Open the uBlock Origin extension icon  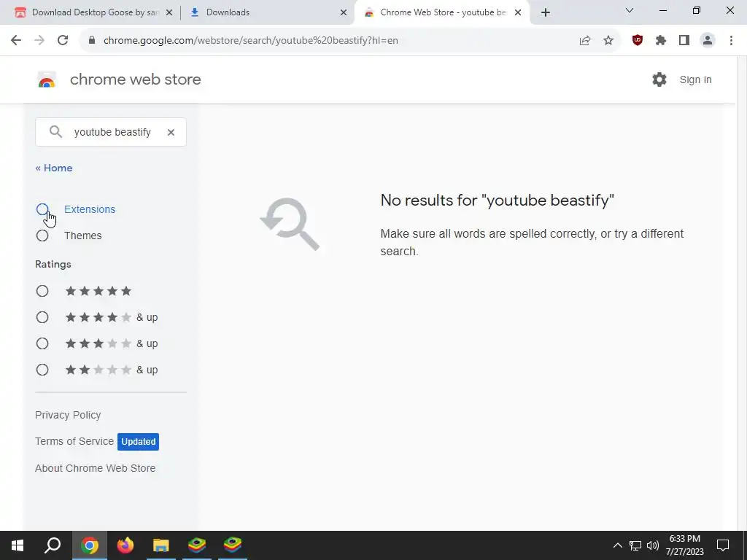[638, 41]
